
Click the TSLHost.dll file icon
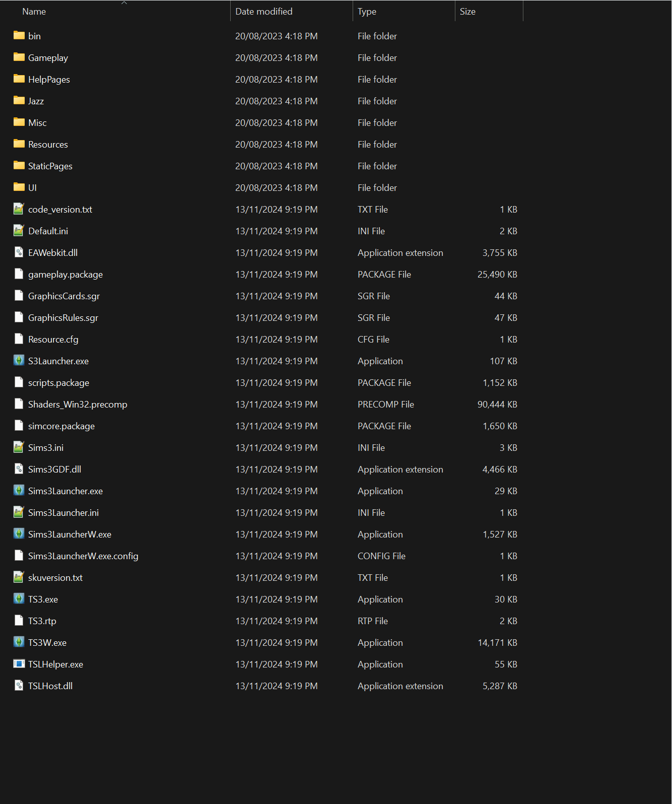(x=19, y=685)
